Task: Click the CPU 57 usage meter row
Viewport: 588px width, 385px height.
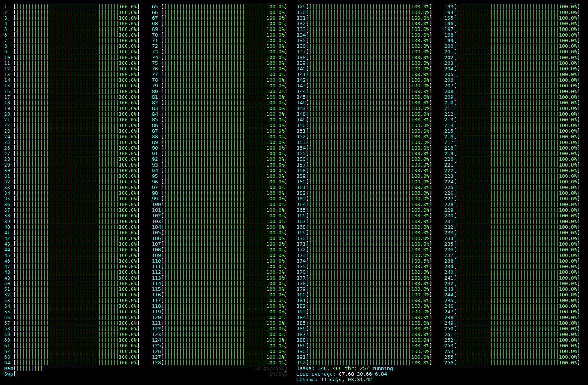Action: pos(72,323)
